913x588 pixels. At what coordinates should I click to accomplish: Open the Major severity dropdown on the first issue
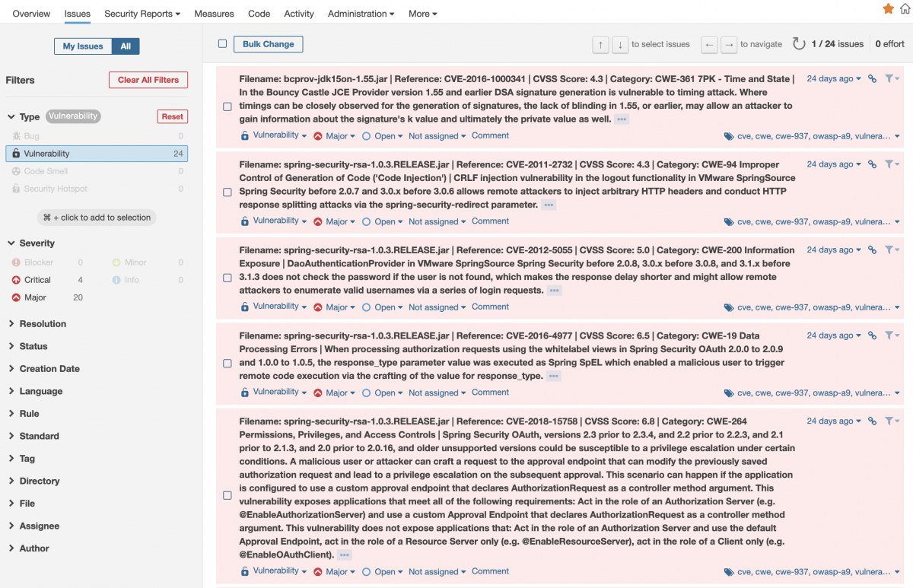pyautogui.click(x=334, y=135)
